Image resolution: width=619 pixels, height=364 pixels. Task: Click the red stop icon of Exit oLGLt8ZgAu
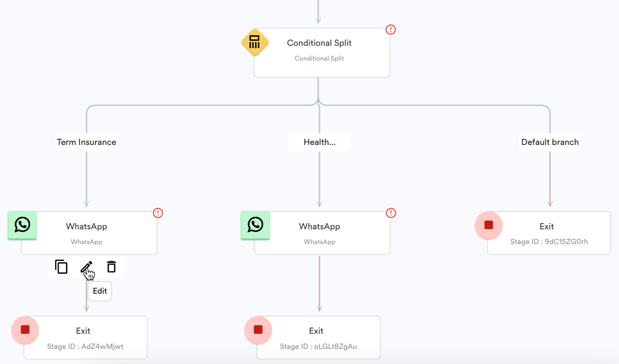pos(258,330)
